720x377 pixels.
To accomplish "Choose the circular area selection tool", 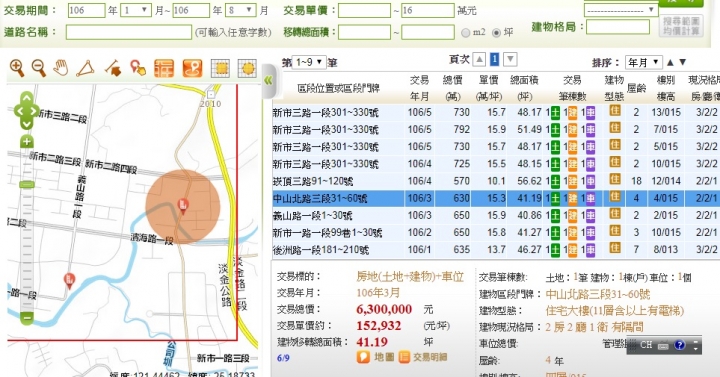I will [247, 68].
